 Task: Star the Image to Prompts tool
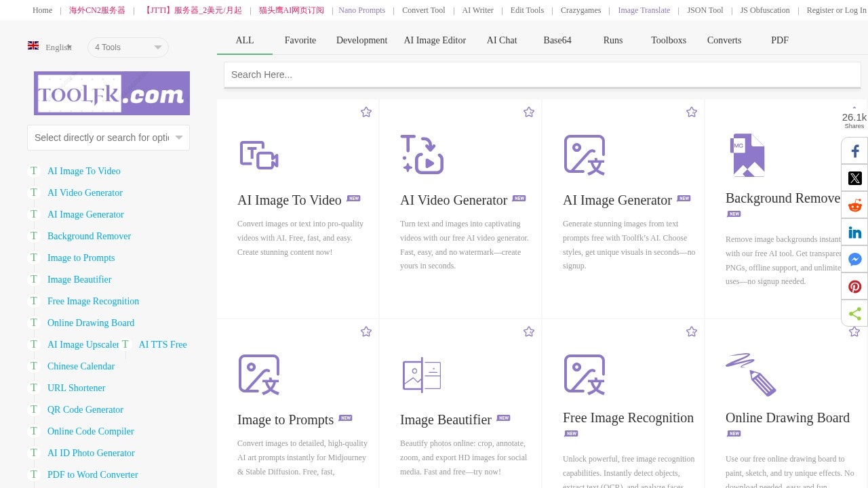pyautogui.click(x=366, y=331)
